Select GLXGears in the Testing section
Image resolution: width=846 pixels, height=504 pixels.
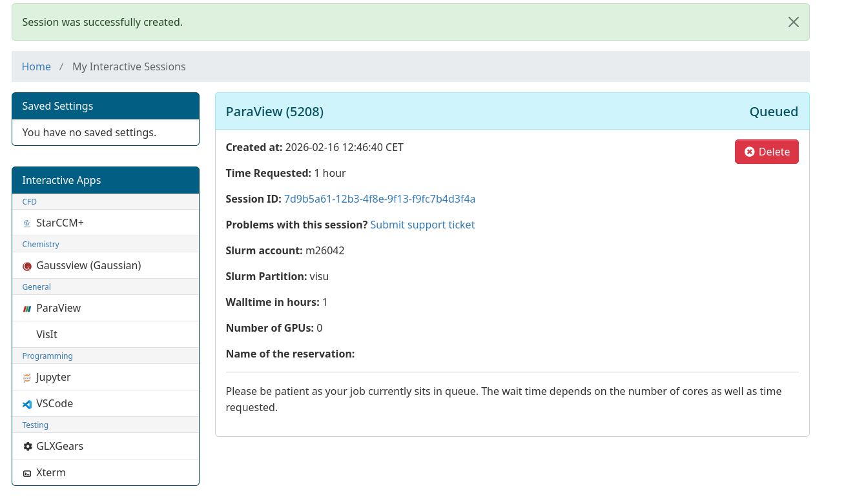[x=60, y=446]
